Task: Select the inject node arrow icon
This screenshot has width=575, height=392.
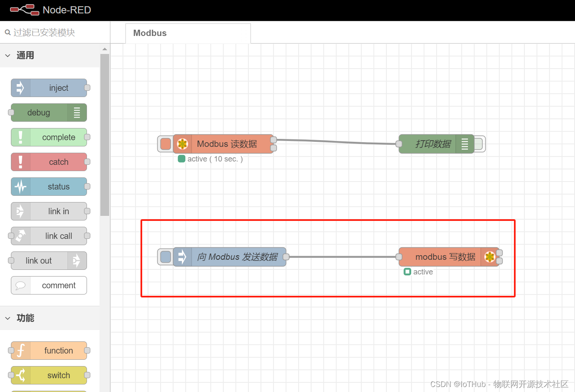Action: [20, 88]
